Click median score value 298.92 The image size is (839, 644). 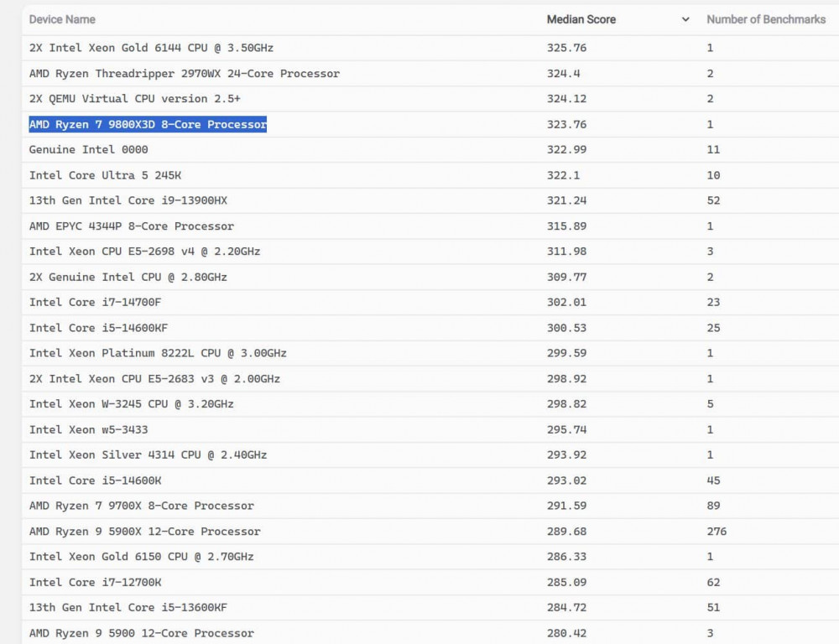pos(566,379)
